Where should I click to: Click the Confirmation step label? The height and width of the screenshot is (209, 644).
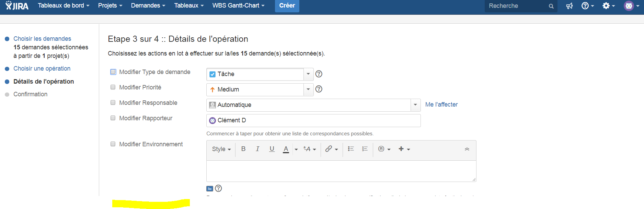pyautogui.click(x=30, y=94)
